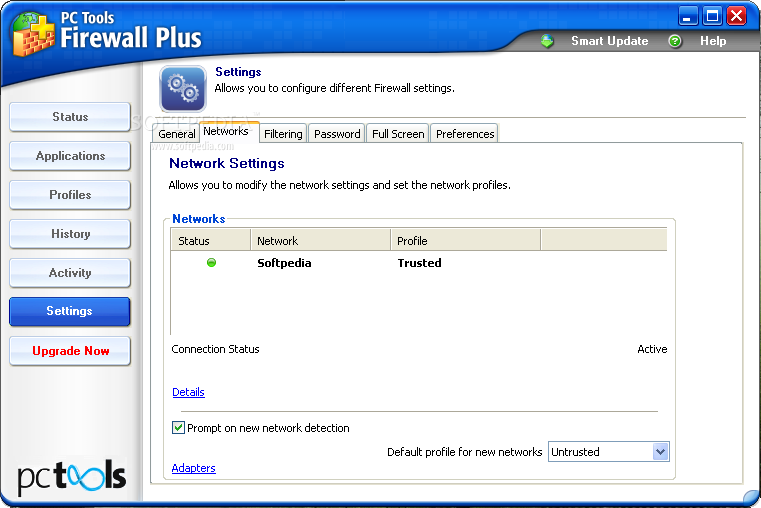
Task: Select the Settings sidebar button
Action: (x=70, y=311)
